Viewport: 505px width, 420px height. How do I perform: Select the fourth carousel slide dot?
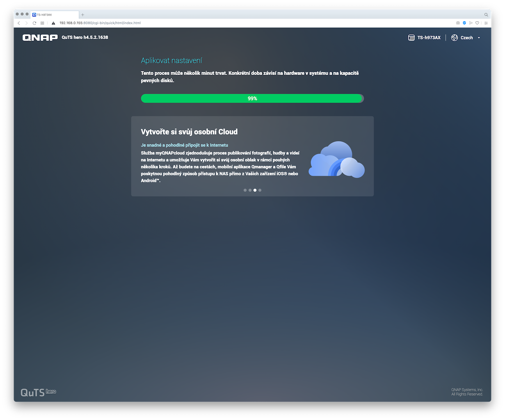[x=260, y=190]
